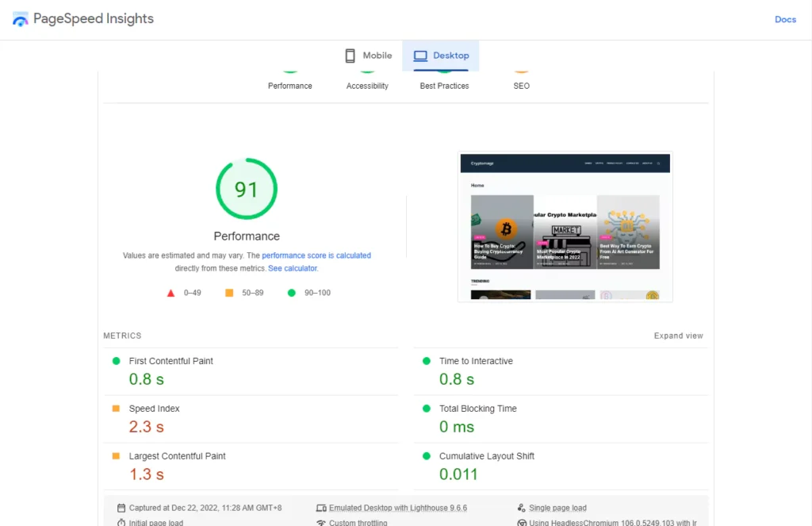Click the wifi icon beside Custom throttling

pyautogui.click(x=321, y=522)
